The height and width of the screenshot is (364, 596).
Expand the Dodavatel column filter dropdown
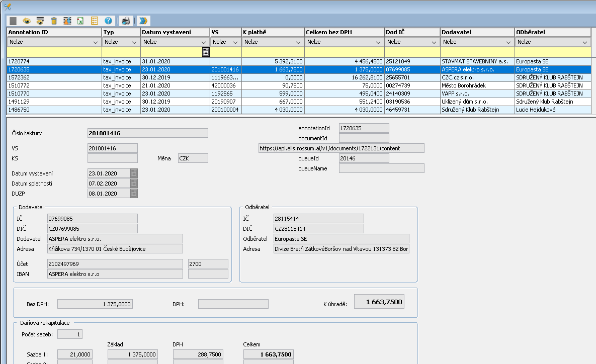point(508,42)
